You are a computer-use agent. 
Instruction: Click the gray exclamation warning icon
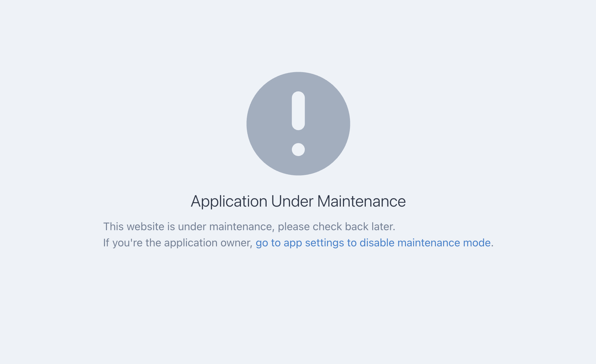coord(298,124)
